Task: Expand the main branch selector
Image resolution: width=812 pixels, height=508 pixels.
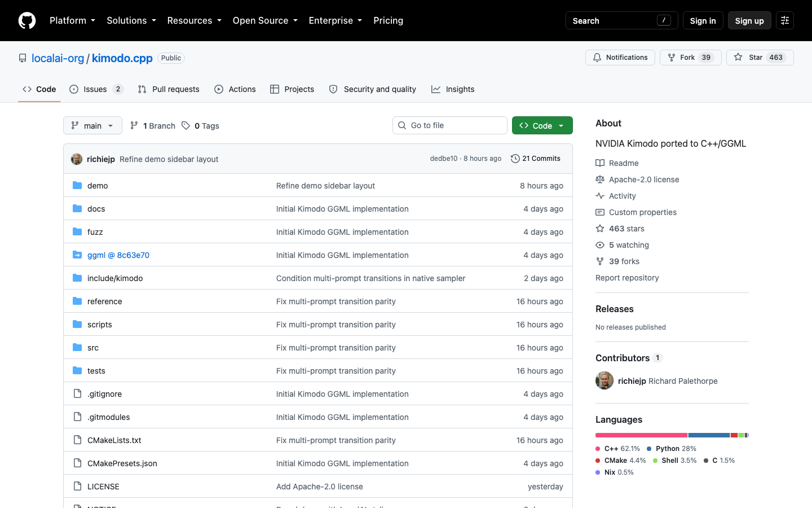Action: [x=92, y=125]
